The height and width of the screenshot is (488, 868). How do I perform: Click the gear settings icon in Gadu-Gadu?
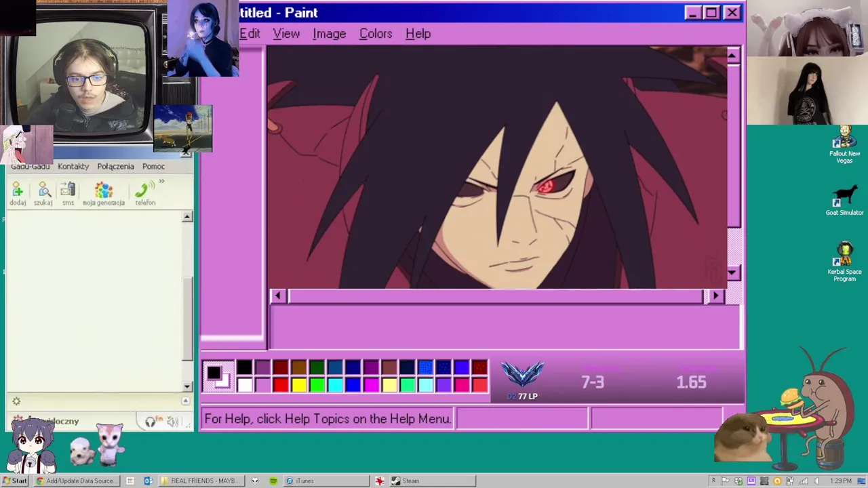[16, 401]
